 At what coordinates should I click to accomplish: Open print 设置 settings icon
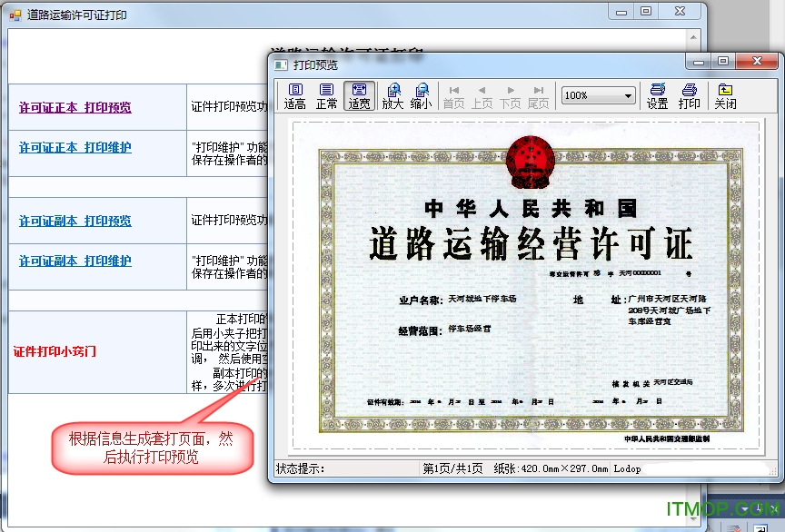pyautogui.click(x=657, y=95)
